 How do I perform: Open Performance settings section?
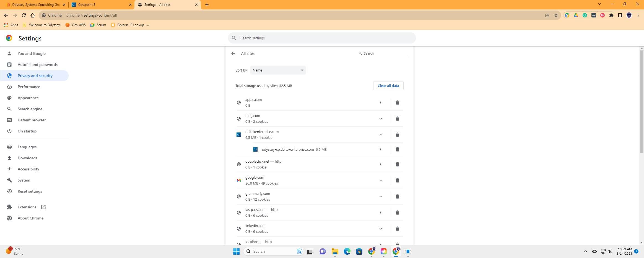coord(34,87)
